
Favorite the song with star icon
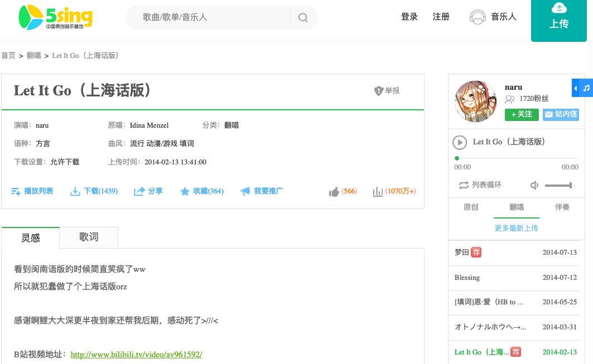tap(185, 191)
